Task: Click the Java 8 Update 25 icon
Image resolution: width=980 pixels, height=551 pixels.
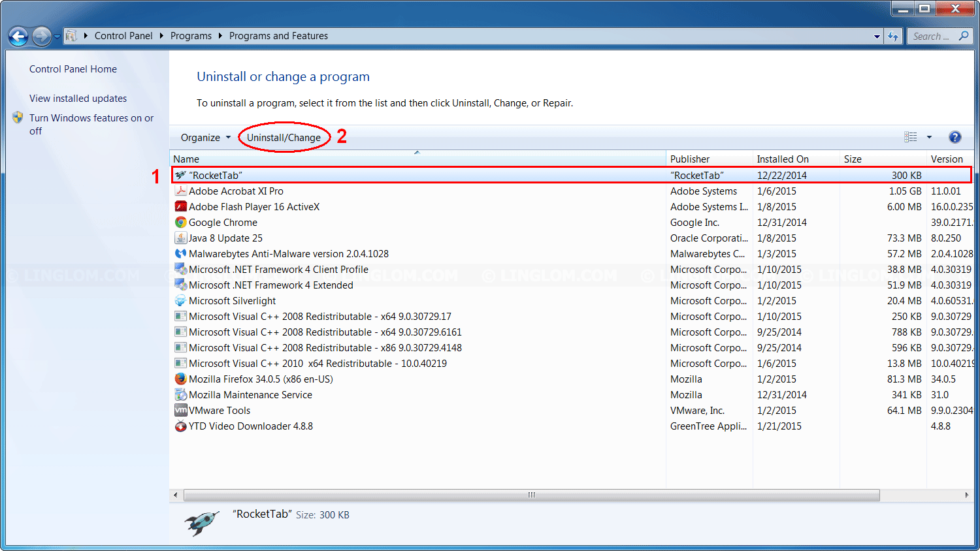Action: (x=181, y=238)
